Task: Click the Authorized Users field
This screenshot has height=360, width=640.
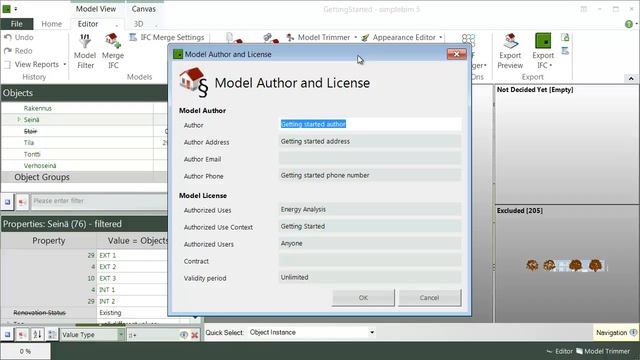Action: click(x=370, y=243)
